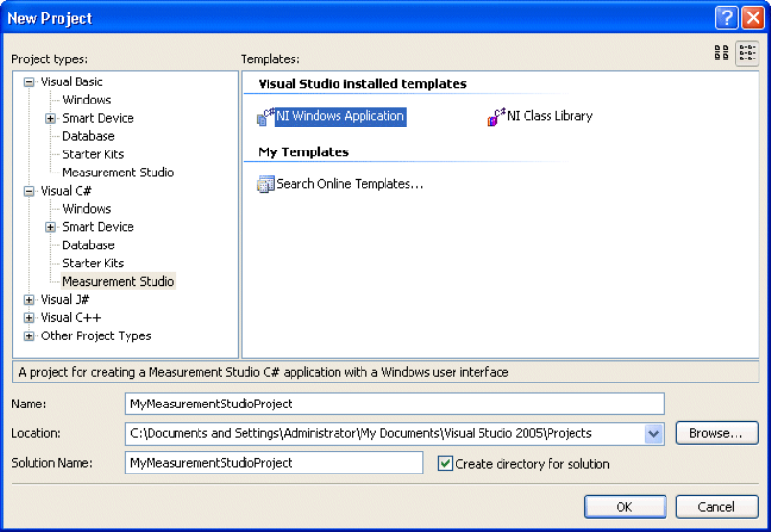Choose the NI Windows Application template

click(340, 117)
